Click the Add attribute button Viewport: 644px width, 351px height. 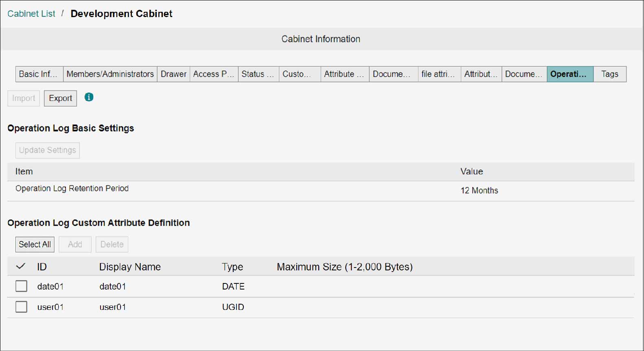point(75,244)
